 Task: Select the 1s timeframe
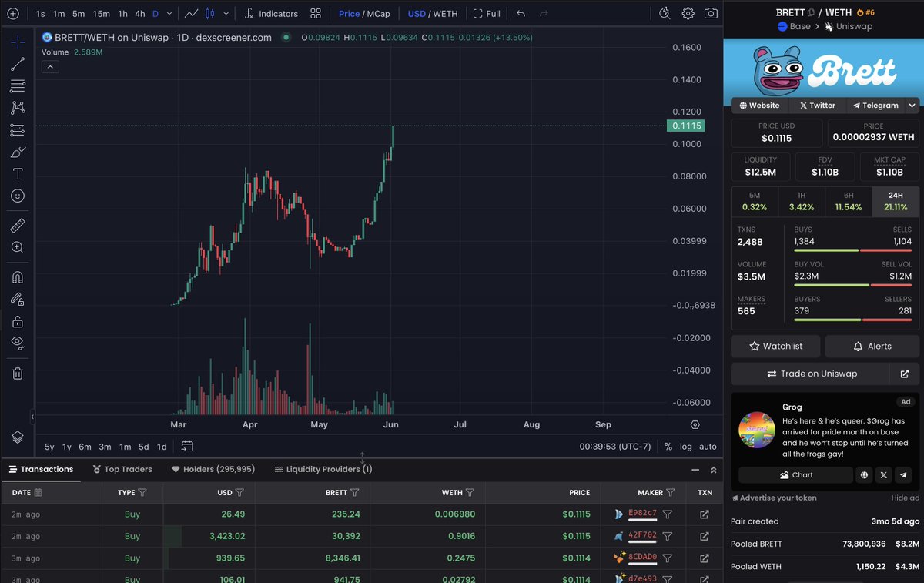coord(40,14)
